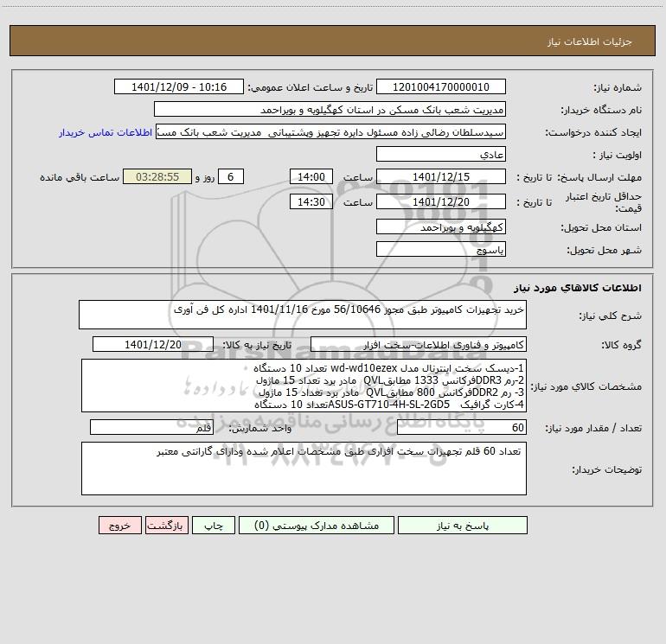
Task: Click the validity time field 14:30
Action: 311,201
